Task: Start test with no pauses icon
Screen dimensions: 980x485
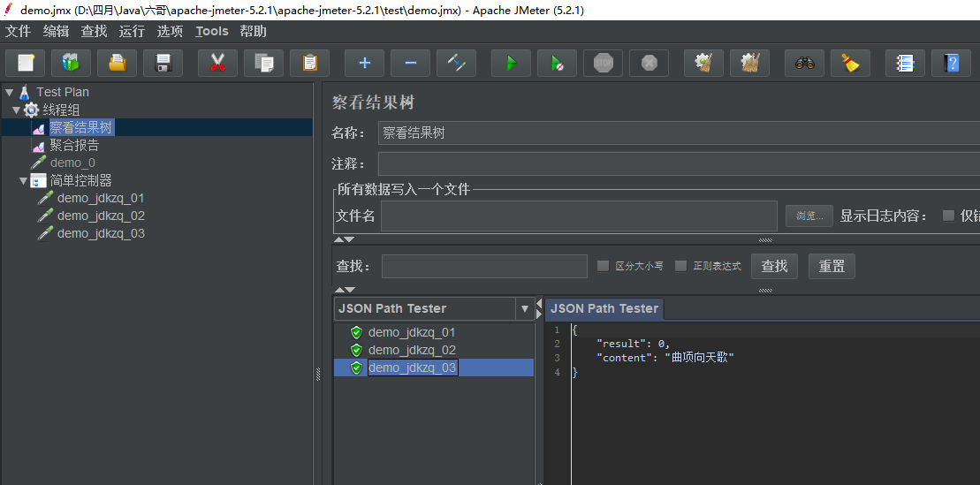Action: (x=557, y=63)
